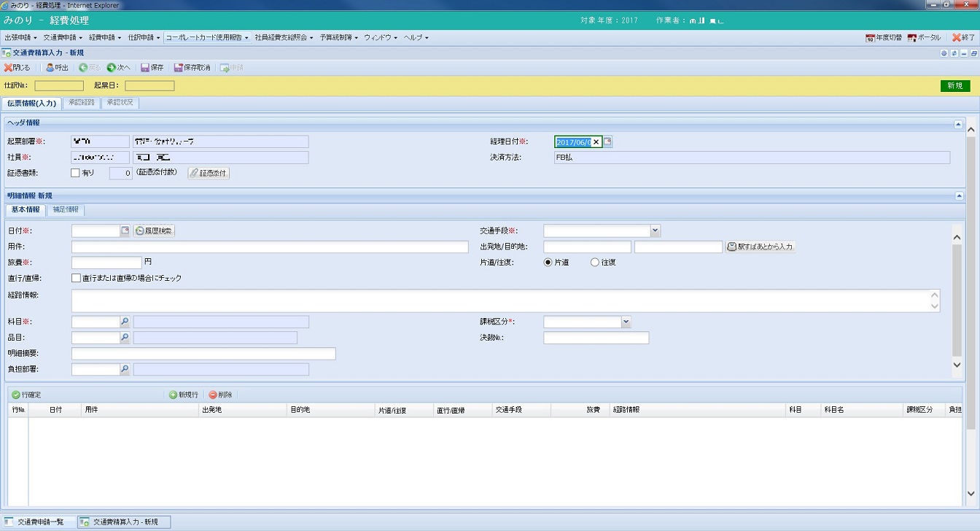Open the 交通費申請 menu

[x=62, y=37]
